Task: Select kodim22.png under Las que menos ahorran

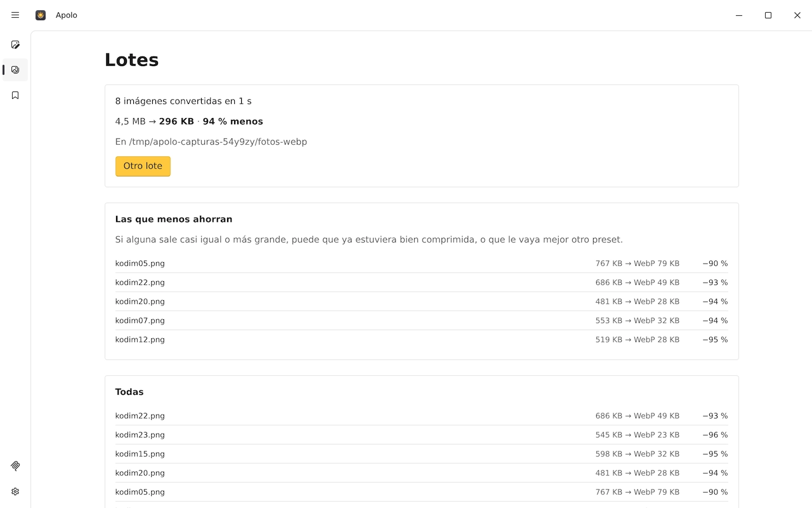Action: [x=421, y=283]
